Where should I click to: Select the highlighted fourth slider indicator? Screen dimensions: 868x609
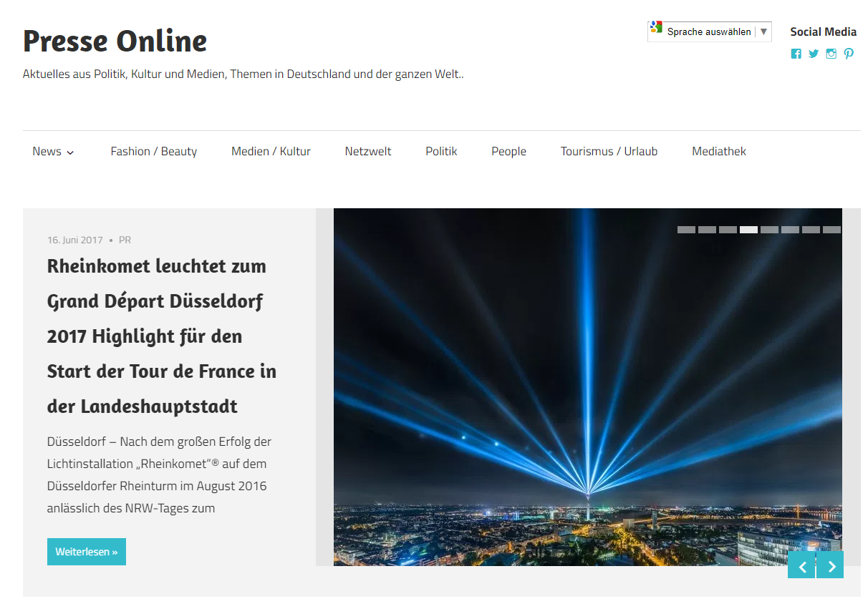click(748, 230)
